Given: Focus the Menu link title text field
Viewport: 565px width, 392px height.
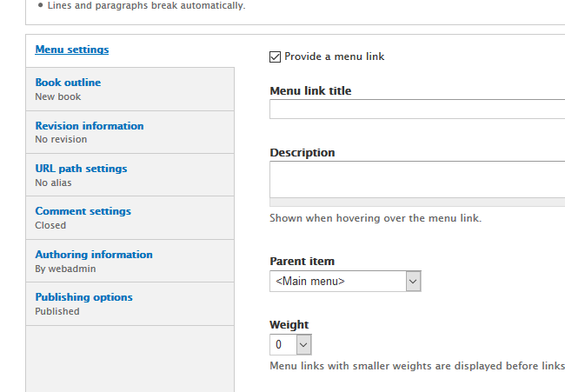Looking at the screenshot, I should [417, 110].
